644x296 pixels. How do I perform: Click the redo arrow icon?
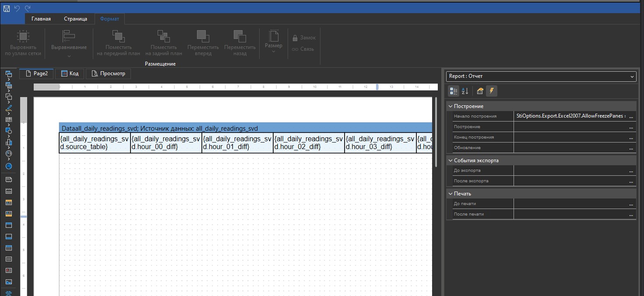[x=28, y=8]
